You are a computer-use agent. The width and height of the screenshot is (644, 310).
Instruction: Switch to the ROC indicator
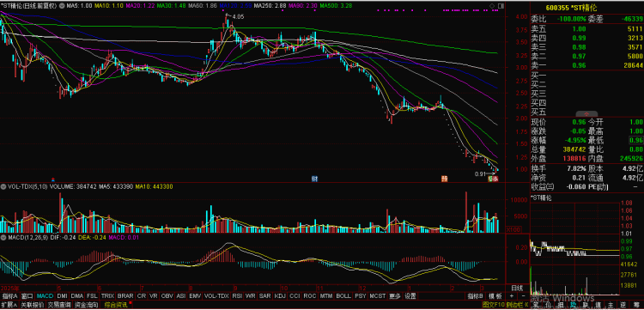(x=310, y=296)
